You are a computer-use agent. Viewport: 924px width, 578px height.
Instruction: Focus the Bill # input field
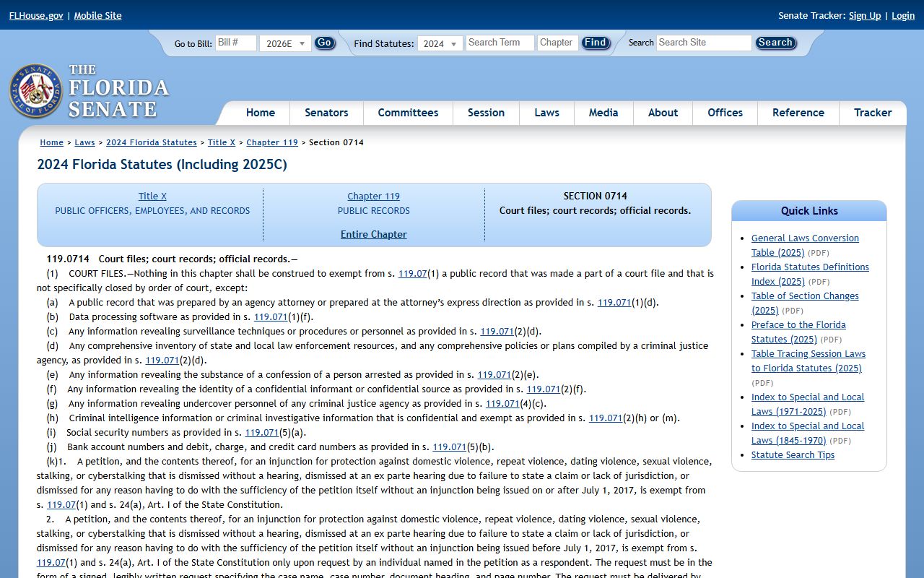[236, 43]
